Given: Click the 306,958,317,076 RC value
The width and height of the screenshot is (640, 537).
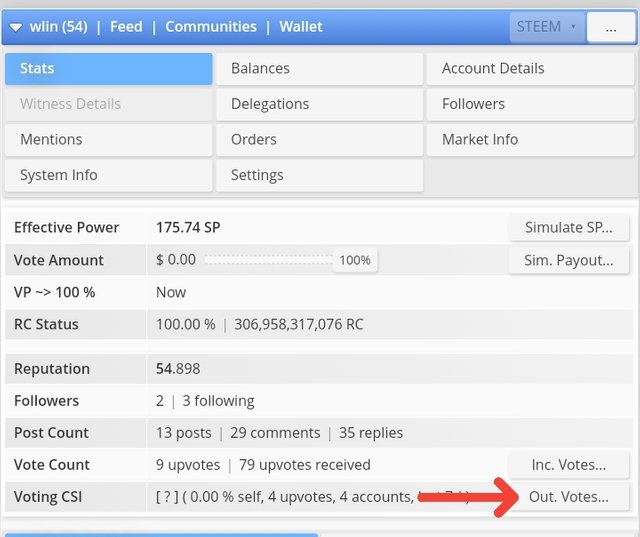Looking at the screenshot, I should click(x=299, y=324).
